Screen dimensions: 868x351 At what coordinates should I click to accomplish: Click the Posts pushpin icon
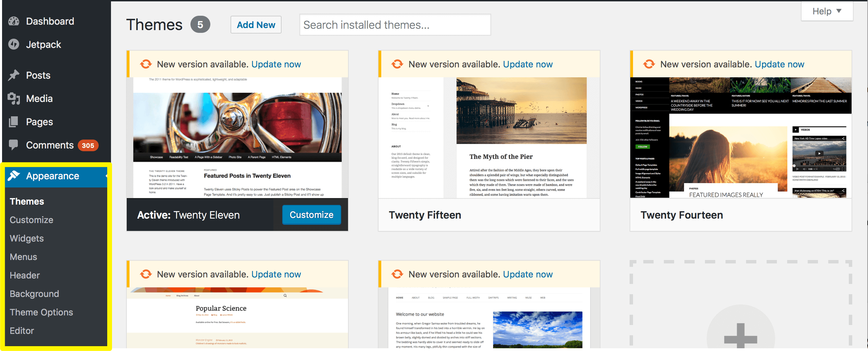[14, 75]
